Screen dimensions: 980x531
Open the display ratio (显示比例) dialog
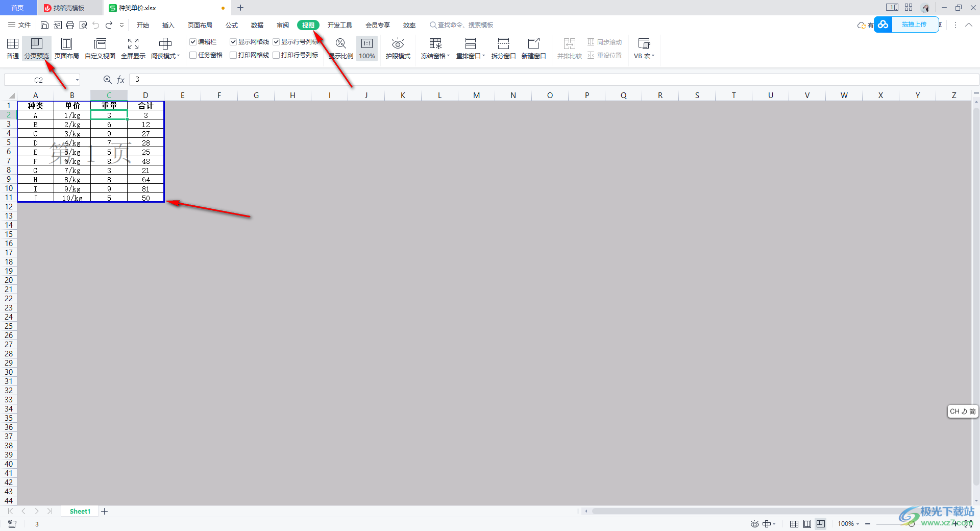pos(341,49)
